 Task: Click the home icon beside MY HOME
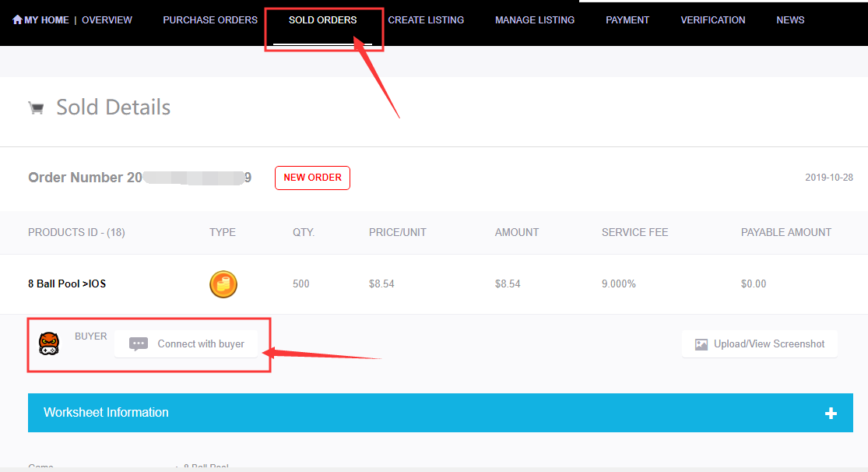17,19
